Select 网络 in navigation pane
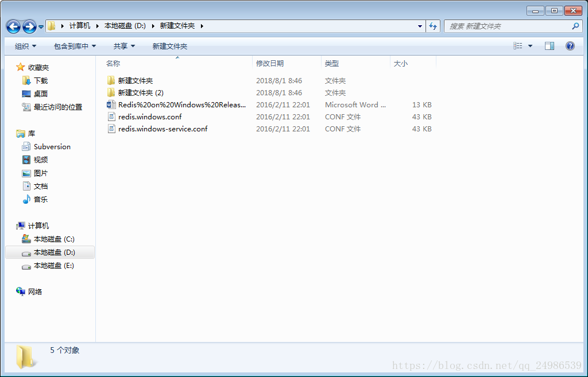Screen dimensions: 588x377 [x=35, y=292]
